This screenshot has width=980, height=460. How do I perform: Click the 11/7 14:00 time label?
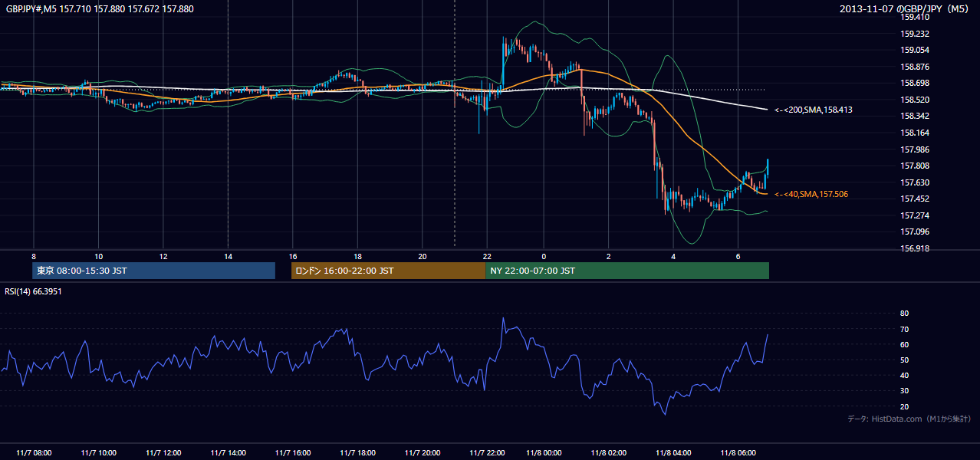[228, 453]
